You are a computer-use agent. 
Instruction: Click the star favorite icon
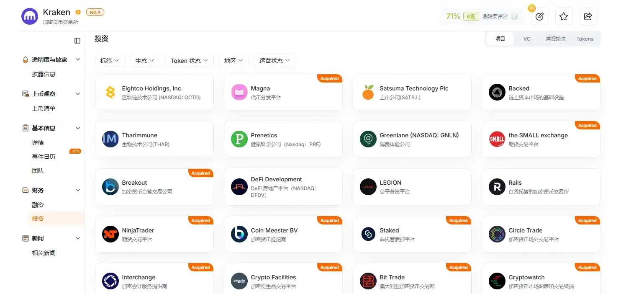pyautogui.click(x=564, y=16)
